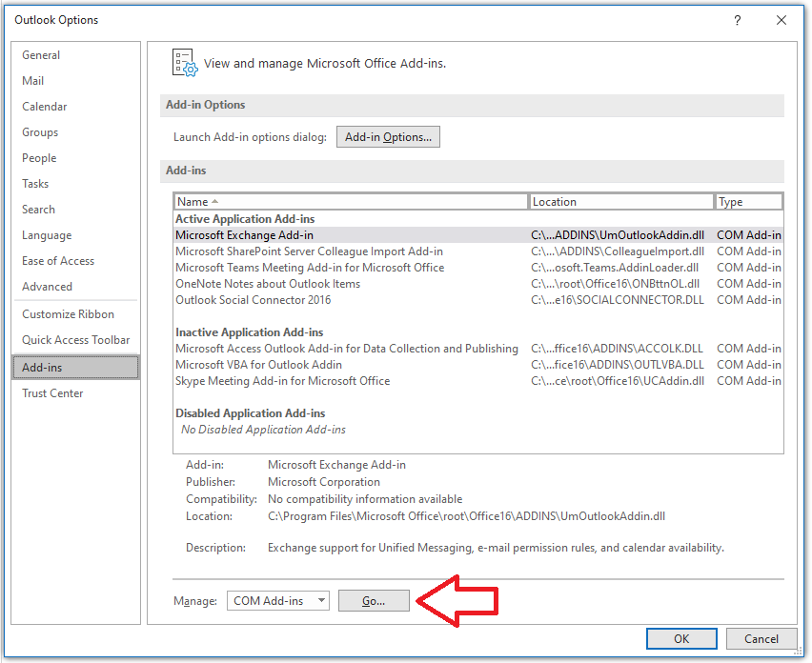Click the full Program Files location path
The image size is (812, 663).
pyautogui.click(x=466, y=516)
